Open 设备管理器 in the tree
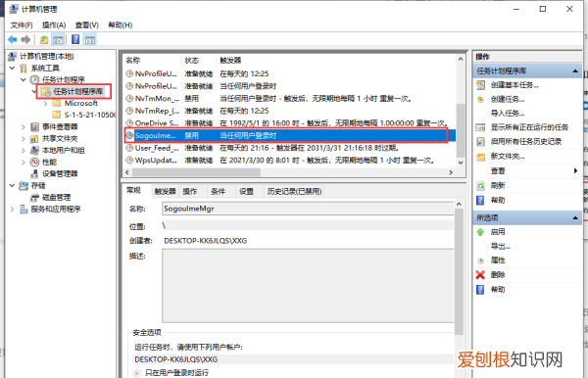This screenshot has width=588, height=378. pos(59,173)
